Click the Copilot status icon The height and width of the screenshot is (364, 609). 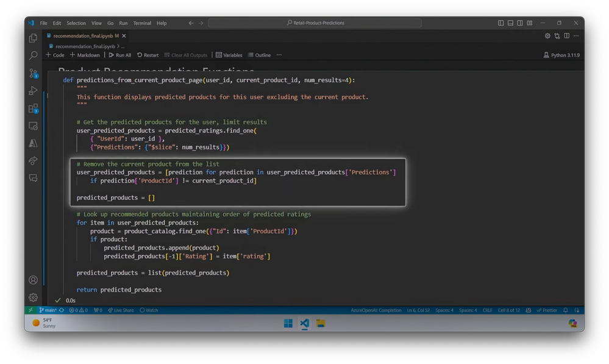(528, 310)
